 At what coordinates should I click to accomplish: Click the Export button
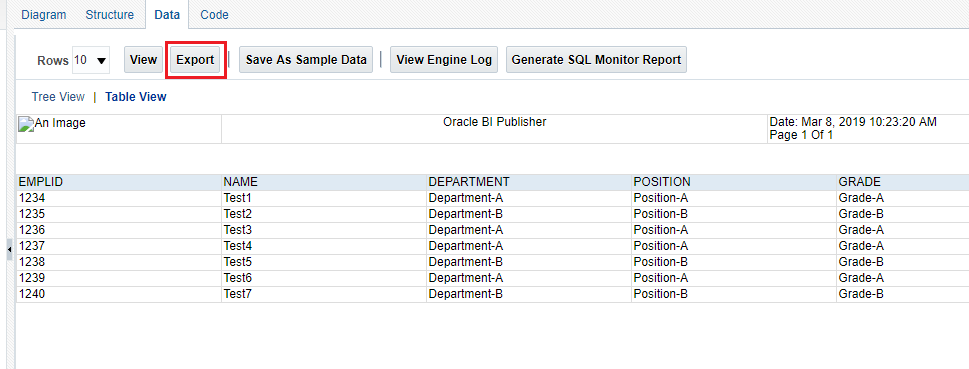click(195, 60)
